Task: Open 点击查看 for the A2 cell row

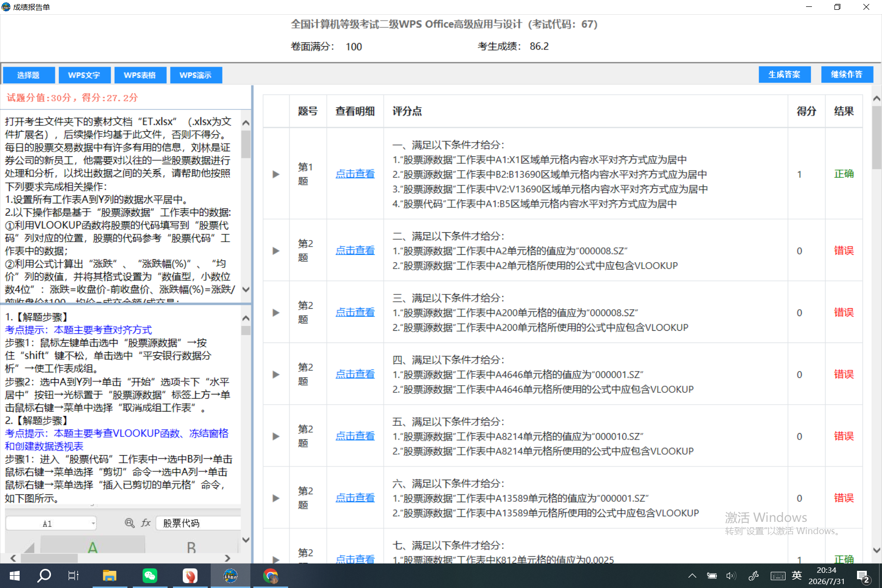Action: click(355, 250)
